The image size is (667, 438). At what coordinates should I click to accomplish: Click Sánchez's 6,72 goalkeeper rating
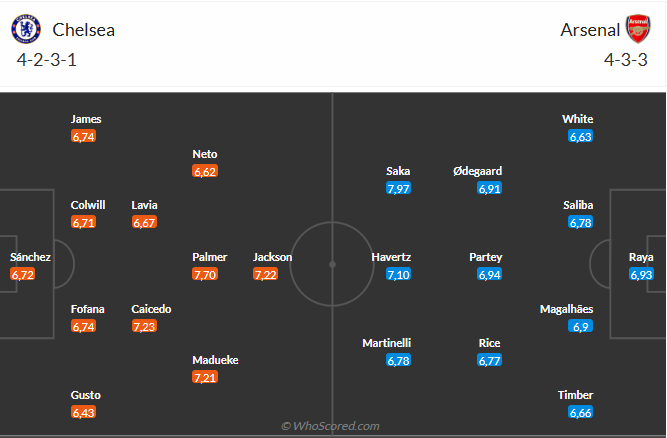click(x=23, y=274)
